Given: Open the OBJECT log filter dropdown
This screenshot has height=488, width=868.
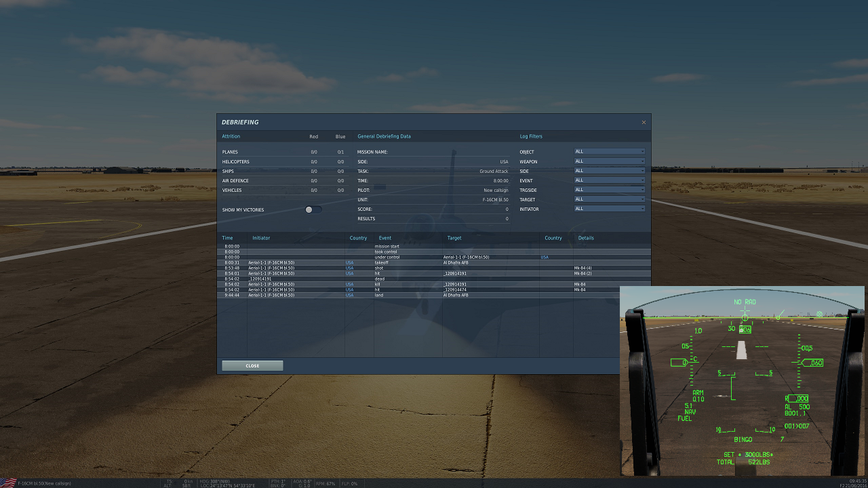Looking at the screenshot, I should click(x=610, y=152).
